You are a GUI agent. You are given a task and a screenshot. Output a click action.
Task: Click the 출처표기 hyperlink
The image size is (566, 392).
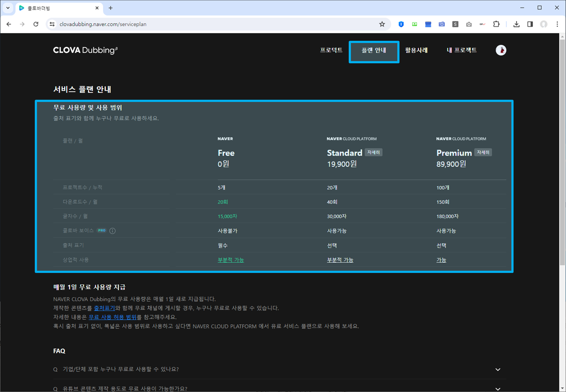[104, 308]
